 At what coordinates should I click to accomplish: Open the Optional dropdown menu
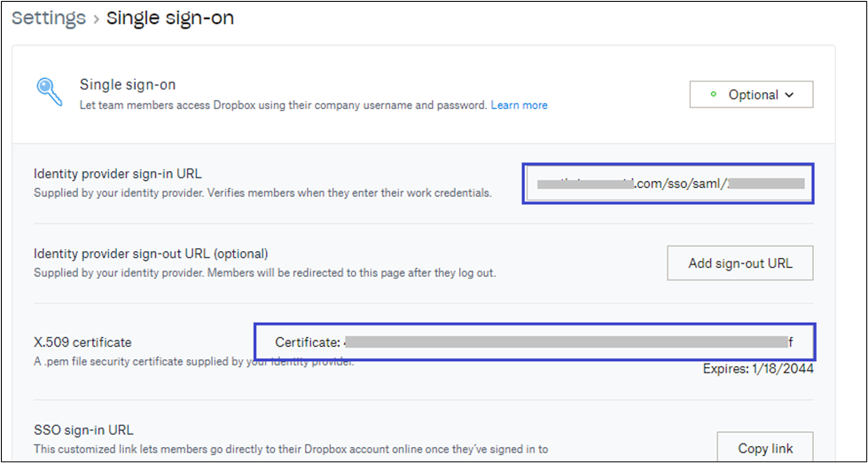click(751, 95)
